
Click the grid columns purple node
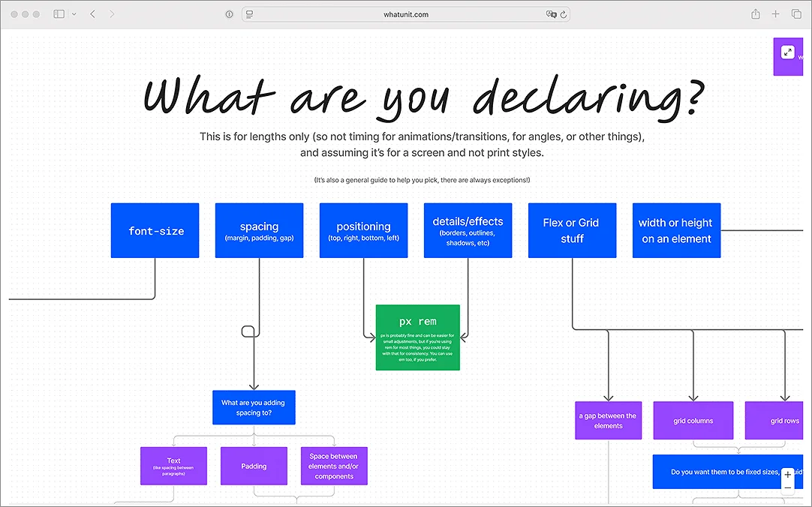[x=693, y=421]
